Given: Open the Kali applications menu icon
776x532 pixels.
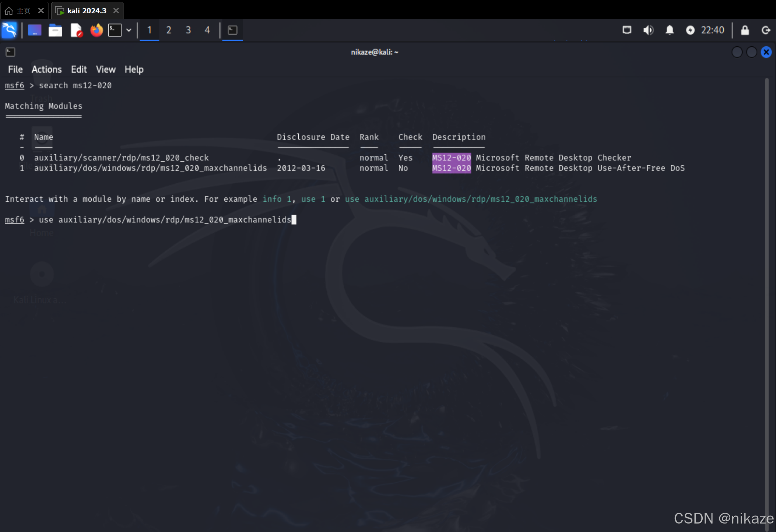Looking at the screenshot, I should pos(9,30).
